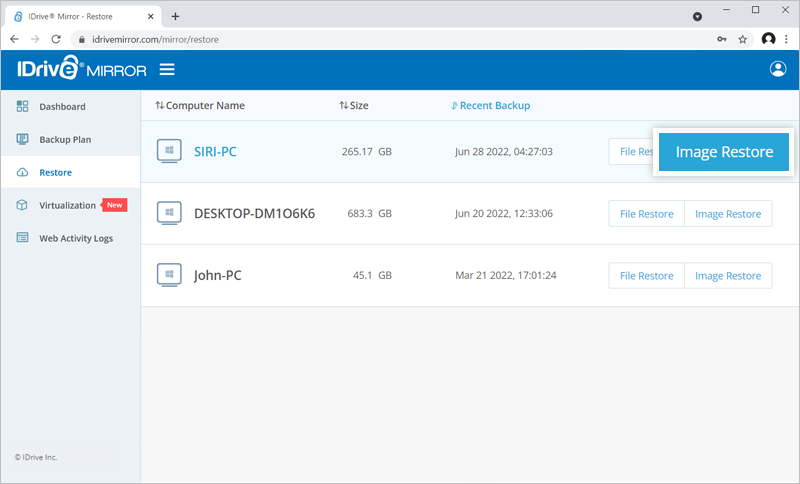Bookmark this page with the star icon

[742, 39]
